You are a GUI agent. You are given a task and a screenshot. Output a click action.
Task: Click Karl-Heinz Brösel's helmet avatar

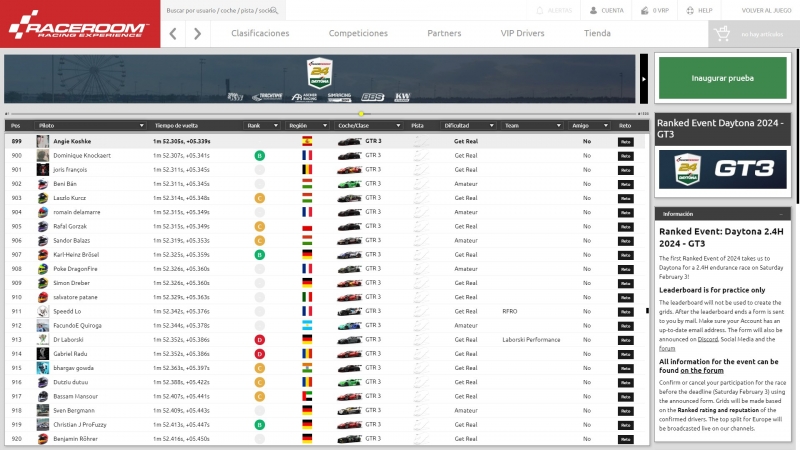pos(43,255)
